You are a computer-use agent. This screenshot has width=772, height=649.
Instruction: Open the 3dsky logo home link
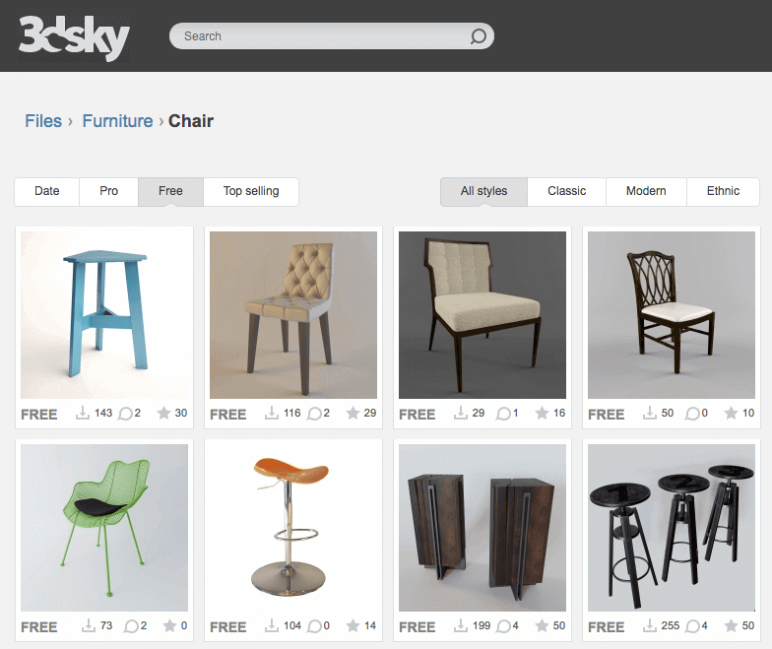click(x=74, y=37)
